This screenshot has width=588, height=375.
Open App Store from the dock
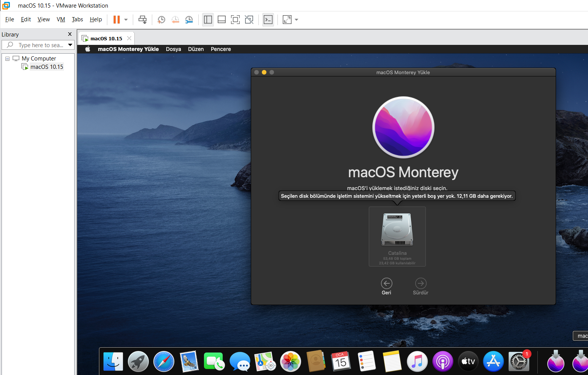coord(493,361)
